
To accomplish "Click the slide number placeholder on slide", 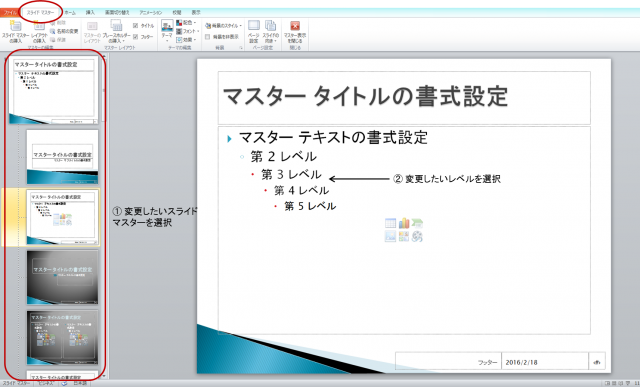I will click(x=597, y=361).
